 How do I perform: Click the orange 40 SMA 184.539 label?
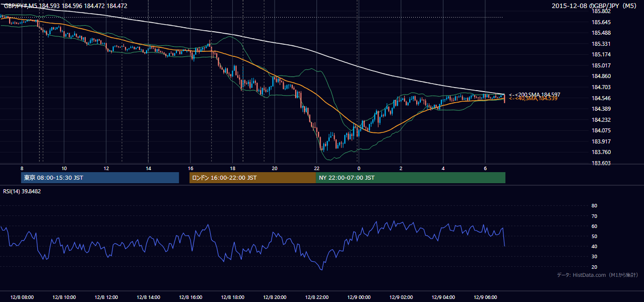coord(533,99)
